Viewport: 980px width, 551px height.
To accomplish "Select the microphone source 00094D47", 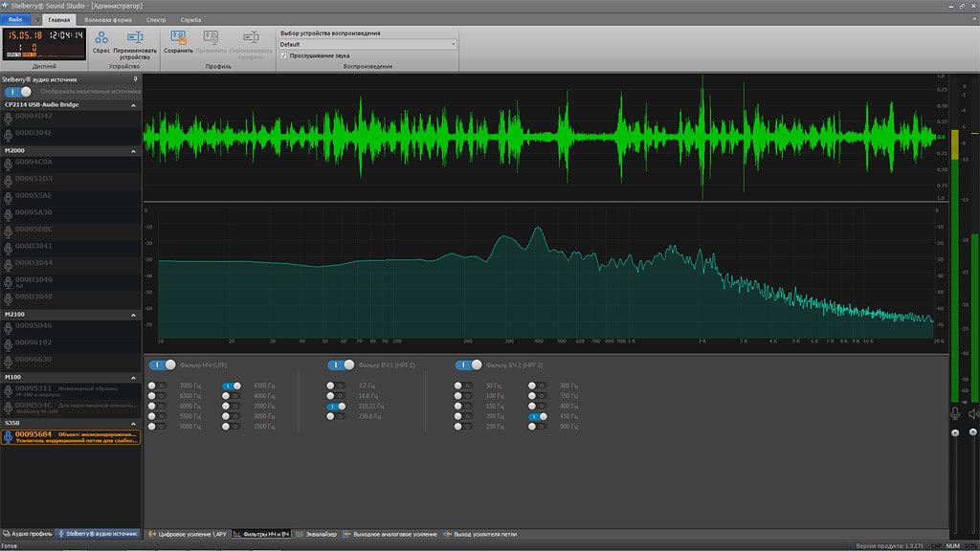I will pos(33,116).
